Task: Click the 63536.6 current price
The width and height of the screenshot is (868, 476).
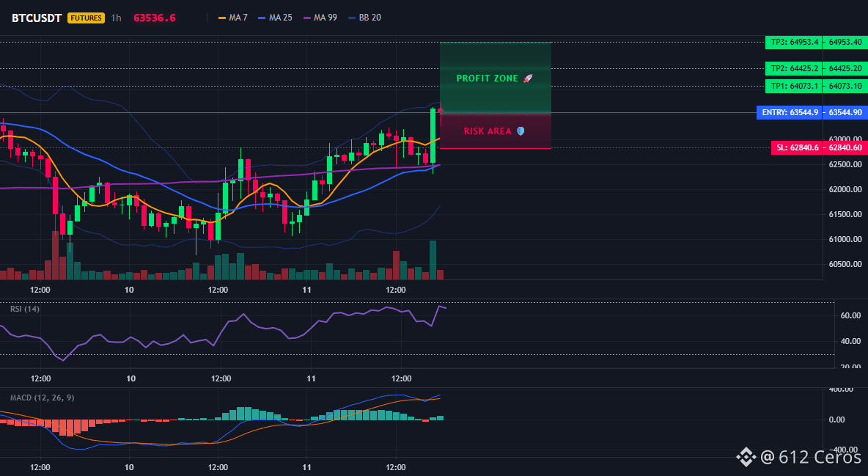Action: [x=155, y=18]
